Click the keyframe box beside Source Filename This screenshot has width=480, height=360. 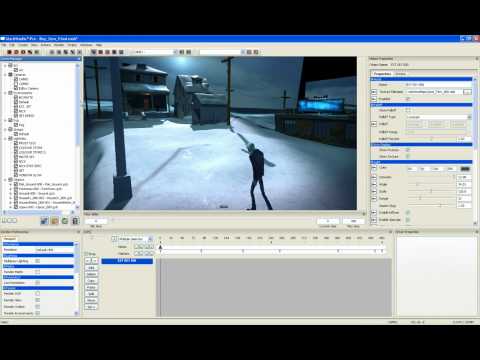tap(374, 91)
